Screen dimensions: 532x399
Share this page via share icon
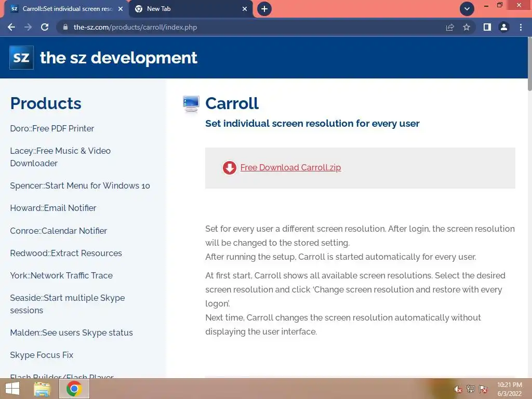click(450, 27)
